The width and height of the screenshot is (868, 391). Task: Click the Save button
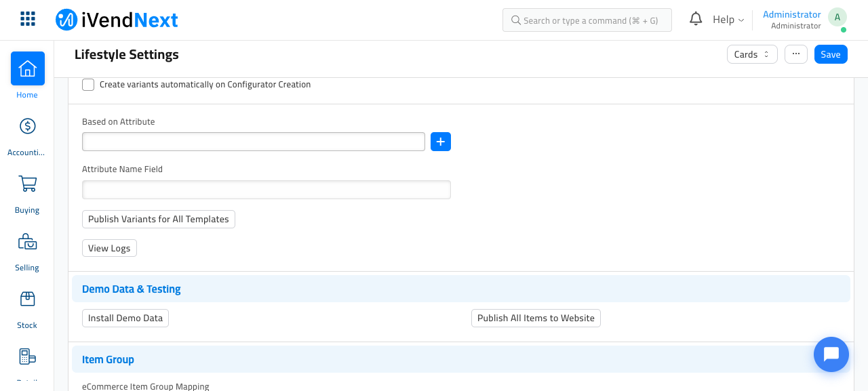pyautogui.click(x=831, y=54)
